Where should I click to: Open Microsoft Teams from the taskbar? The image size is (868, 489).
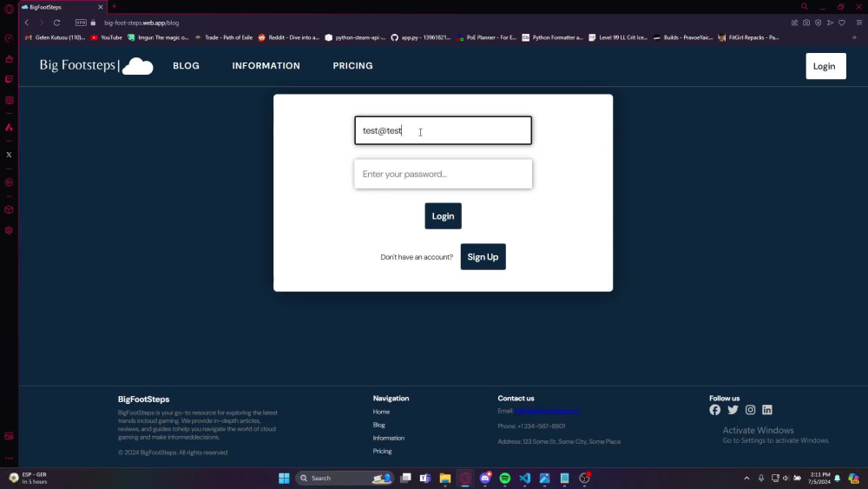425,478
